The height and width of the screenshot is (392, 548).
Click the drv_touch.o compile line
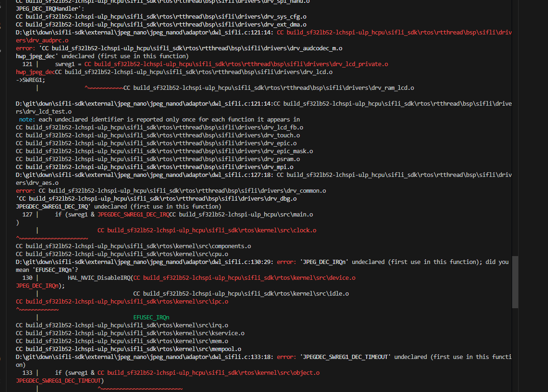click(x=158, y=135)
